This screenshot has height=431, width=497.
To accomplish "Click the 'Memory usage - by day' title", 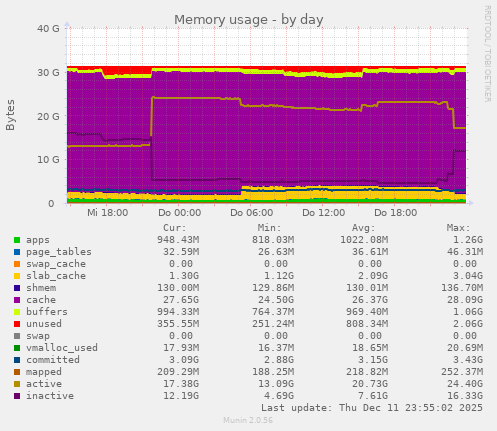I will (249, 20).
